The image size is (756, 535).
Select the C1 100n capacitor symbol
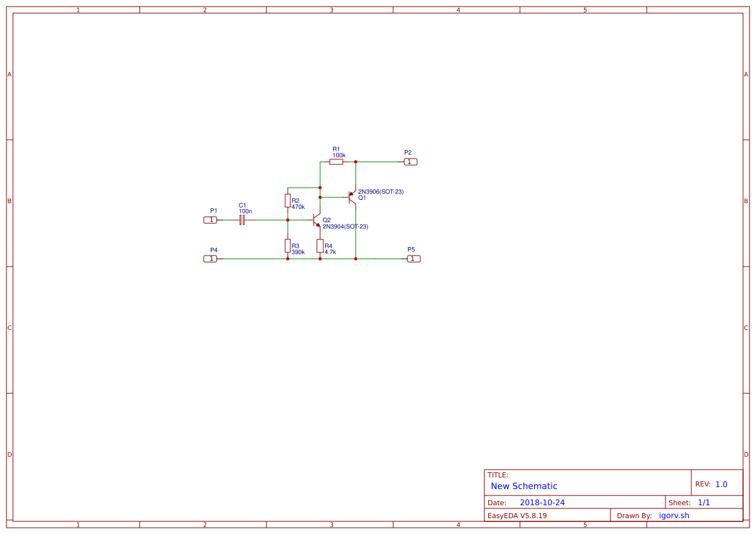[x=241, y=220]
